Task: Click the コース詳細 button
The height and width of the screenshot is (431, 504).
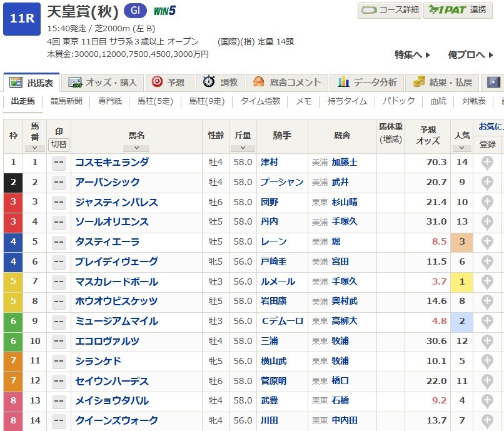Action: tap(389, 10)
